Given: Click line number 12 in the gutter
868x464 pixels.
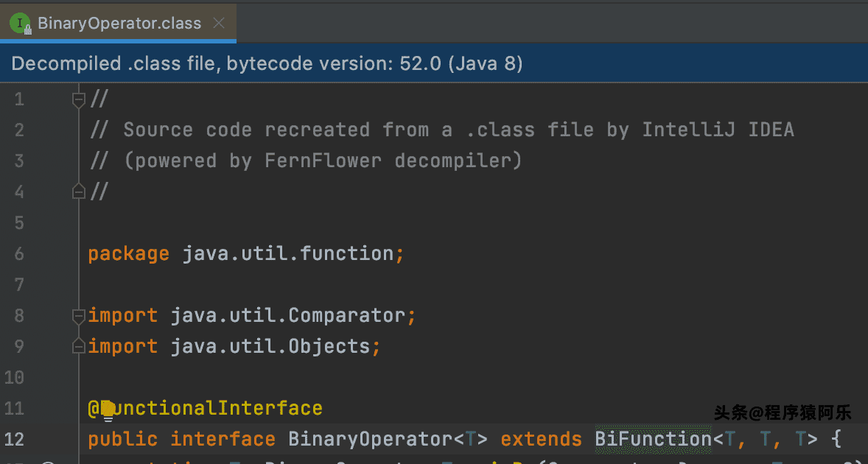Looking at the screenshot, I should pos(14,439).
